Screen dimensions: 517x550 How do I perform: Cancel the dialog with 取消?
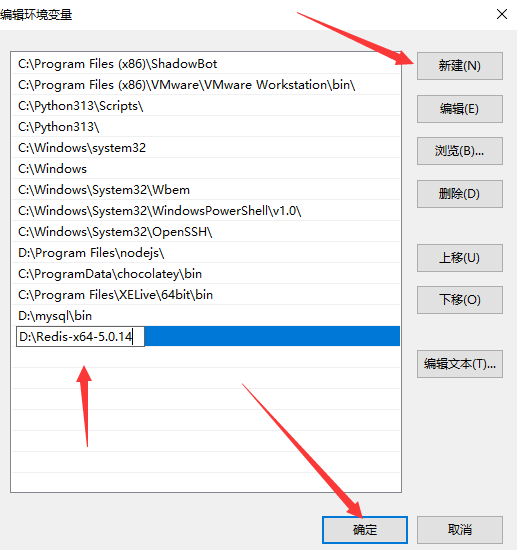[x=459, y=530]
